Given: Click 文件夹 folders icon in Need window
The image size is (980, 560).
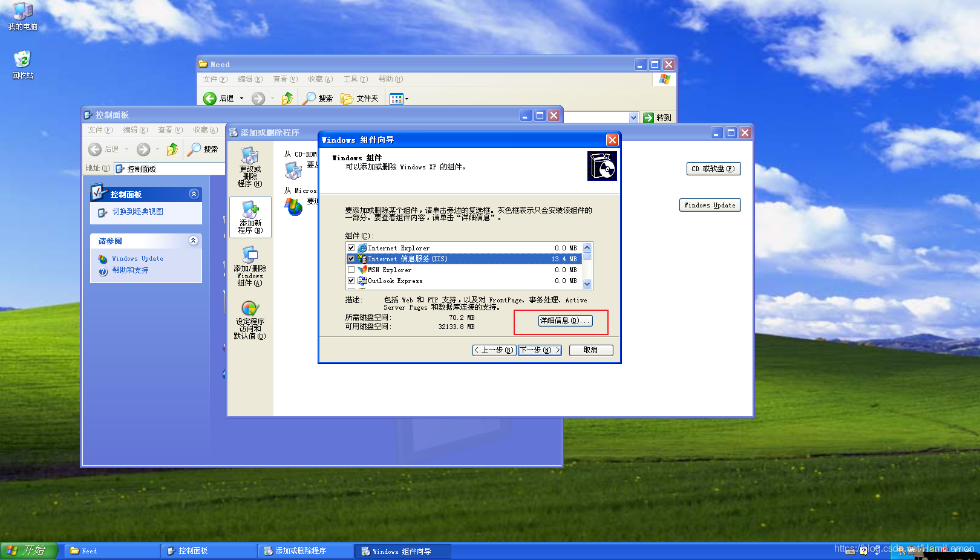Looking at the screenshot, I should coord(347,98).
